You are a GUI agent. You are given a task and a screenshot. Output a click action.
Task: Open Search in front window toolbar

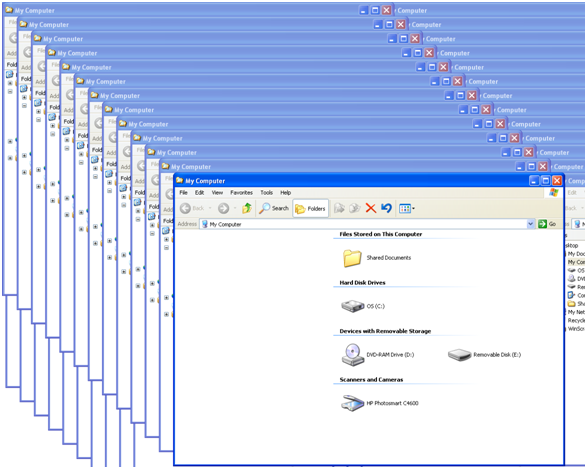274,208
